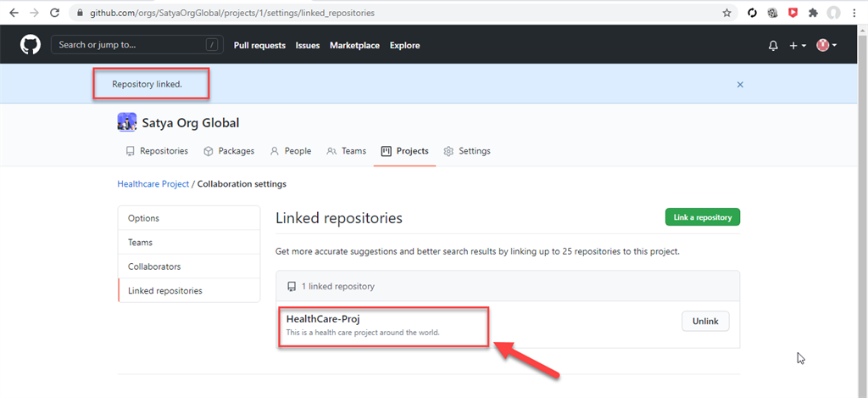
Task: Dismiss the 'Repository linked' banner
Action: [740, 85]
